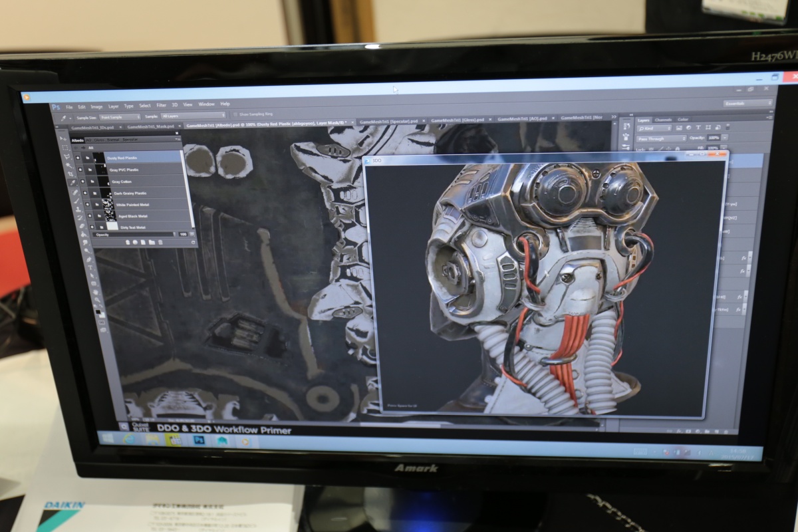The width and height of the screenshot is (798, 532).
Task: Click the refresh icon in DDO panel
Action: [193, 242]
